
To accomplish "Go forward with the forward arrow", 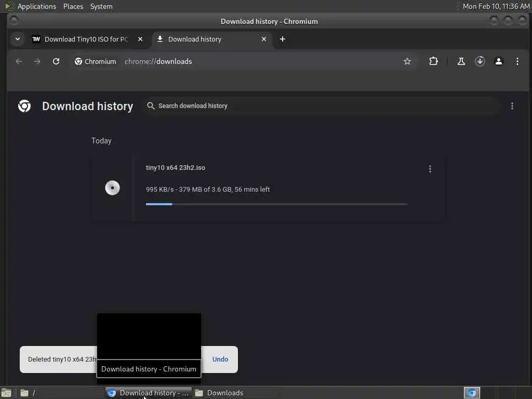I will [x=37, y=61].
